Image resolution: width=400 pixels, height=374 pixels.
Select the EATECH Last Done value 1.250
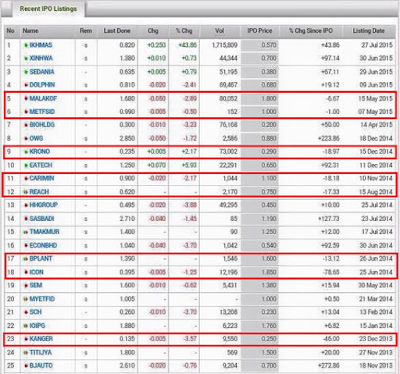[127, 165]
